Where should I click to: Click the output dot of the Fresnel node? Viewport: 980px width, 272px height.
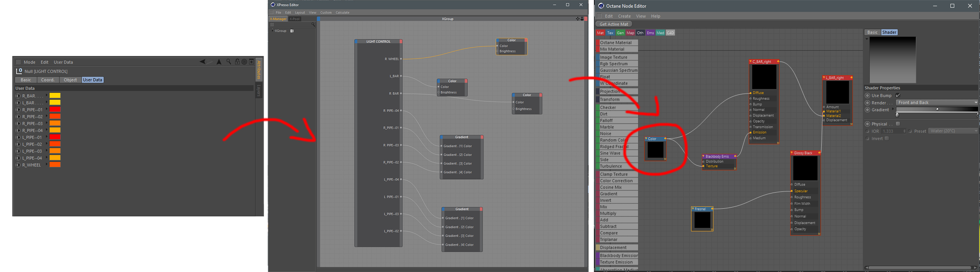712,209
